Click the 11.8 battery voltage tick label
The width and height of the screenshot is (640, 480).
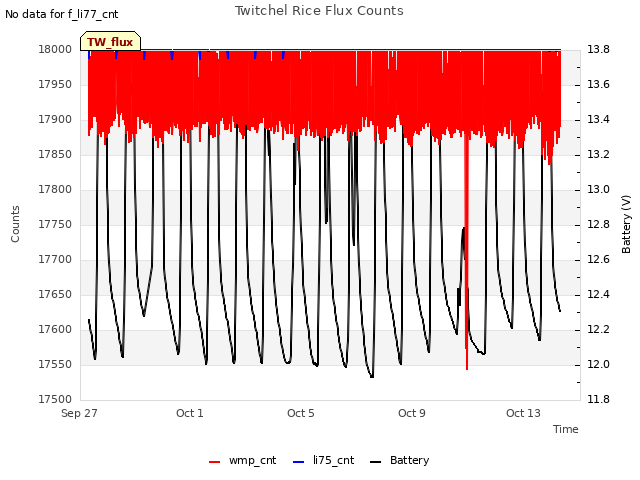pyautogui.click(x=598, y=399)
